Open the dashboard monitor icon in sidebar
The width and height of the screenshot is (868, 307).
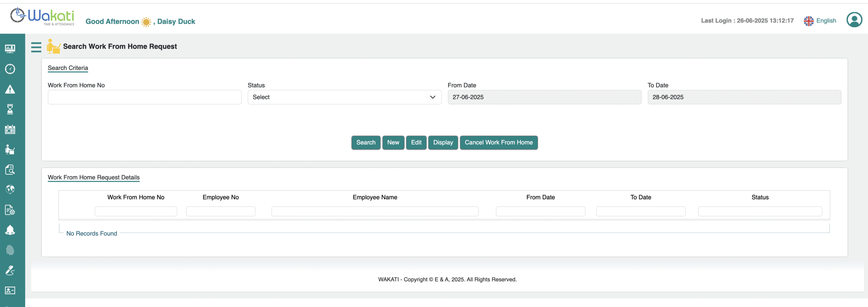[x=10, y=49]
